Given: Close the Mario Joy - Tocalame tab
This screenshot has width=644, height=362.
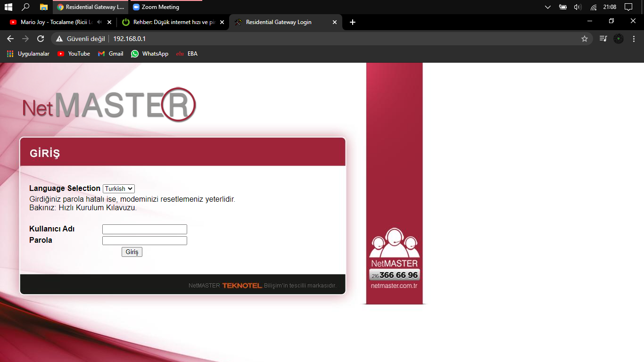Looking at the screenshot, I should tap(109, 22).
